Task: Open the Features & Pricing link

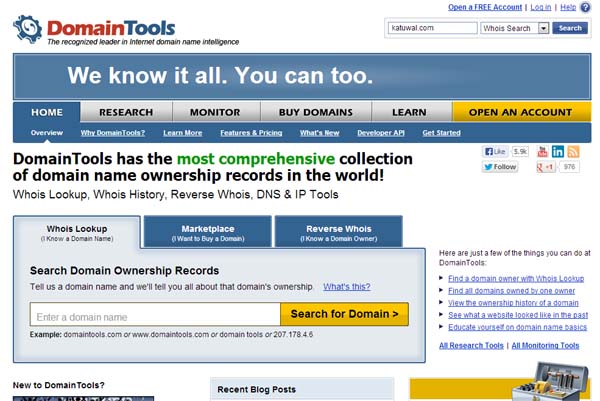Action: (x=250, y=133)
